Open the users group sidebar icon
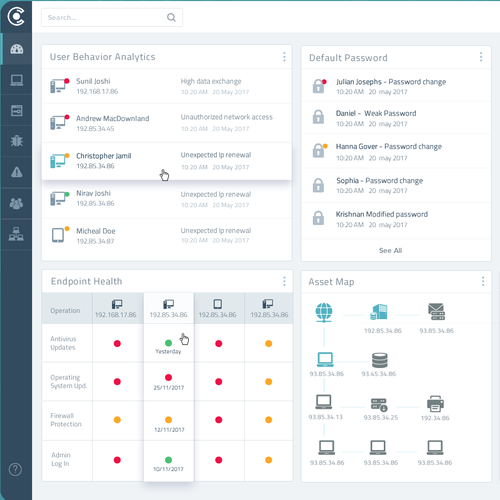This screenshot has width=500, height=500. [x=16, y=203]
